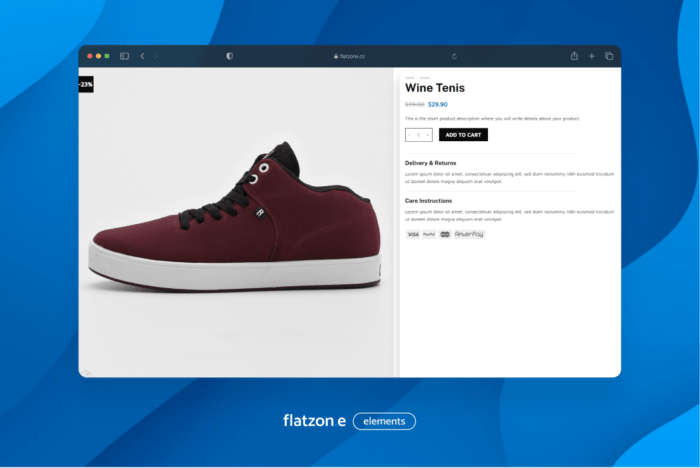The image size is (700, 468).
Task: Click the Visa payment icon
Action: 412,234
